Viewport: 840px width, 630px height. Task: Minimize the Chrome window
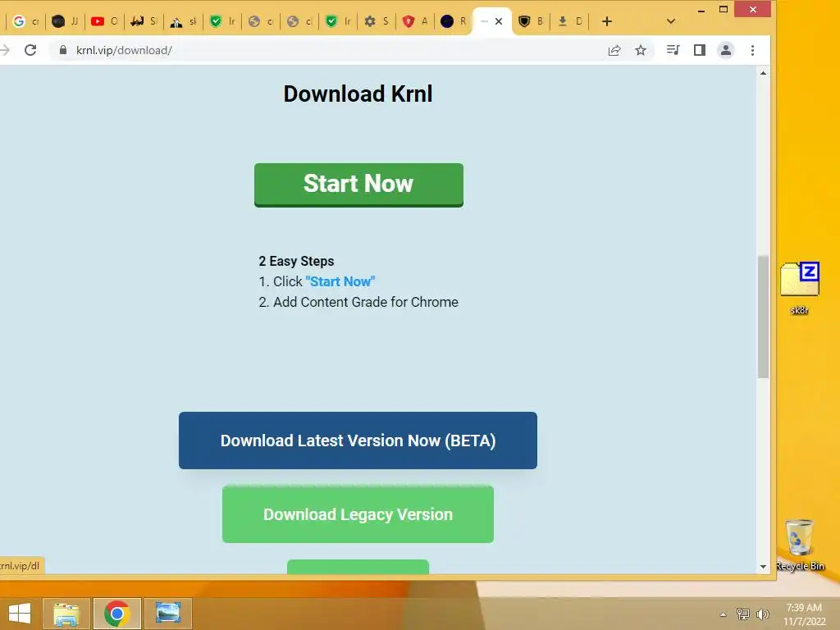pyautogui.click(x=701, y=10)
